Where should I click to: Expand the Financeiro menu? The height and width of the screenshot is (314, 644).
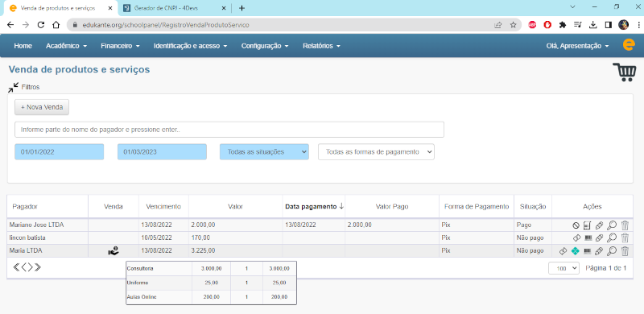[x=120, y=46]
